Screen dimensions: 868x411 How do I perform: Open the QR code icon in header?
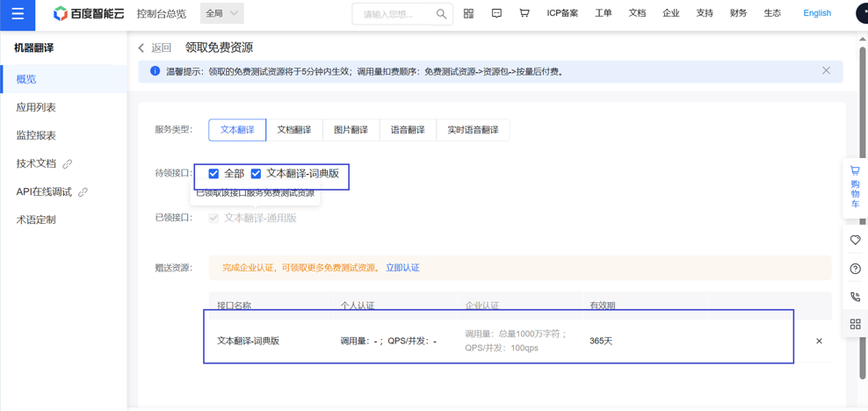coord(469,13)
